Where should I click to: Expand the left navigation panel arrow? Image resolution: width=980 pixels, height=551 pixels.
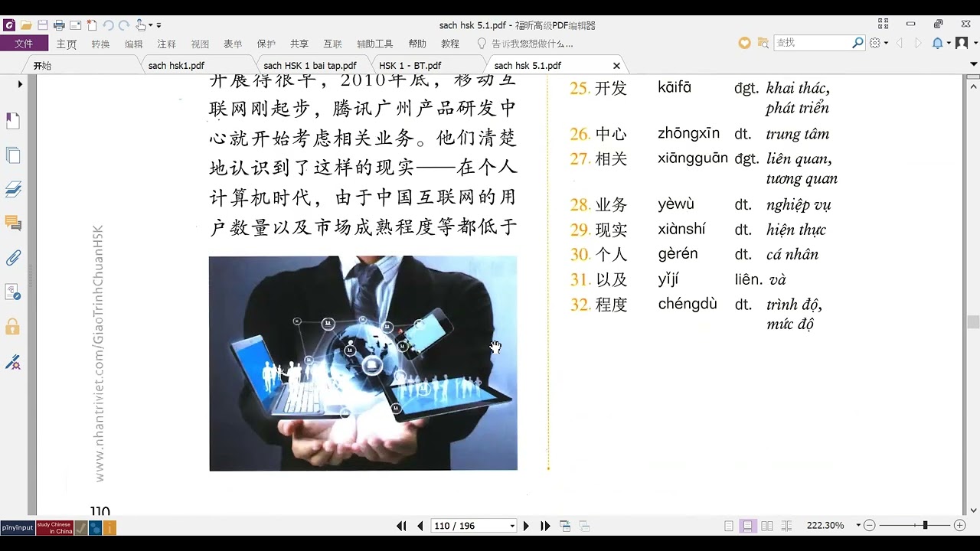[20, 84]
